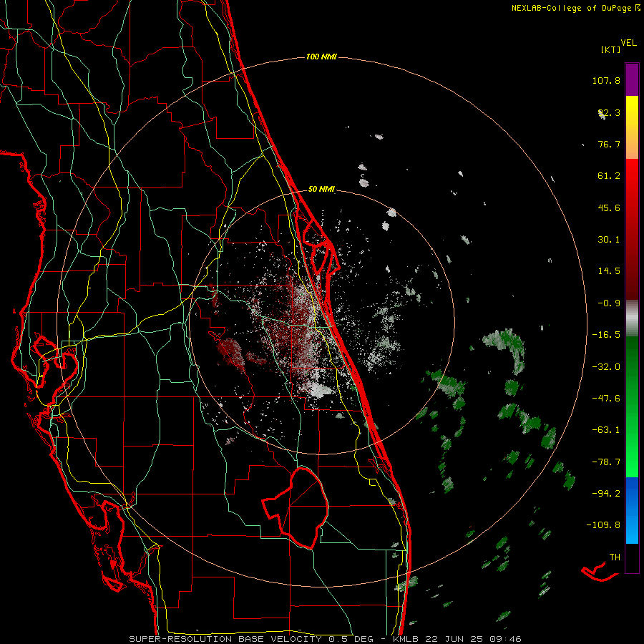
Task: Select the -63.1 value on the velocity scale
Action: (x=606, y=430)
